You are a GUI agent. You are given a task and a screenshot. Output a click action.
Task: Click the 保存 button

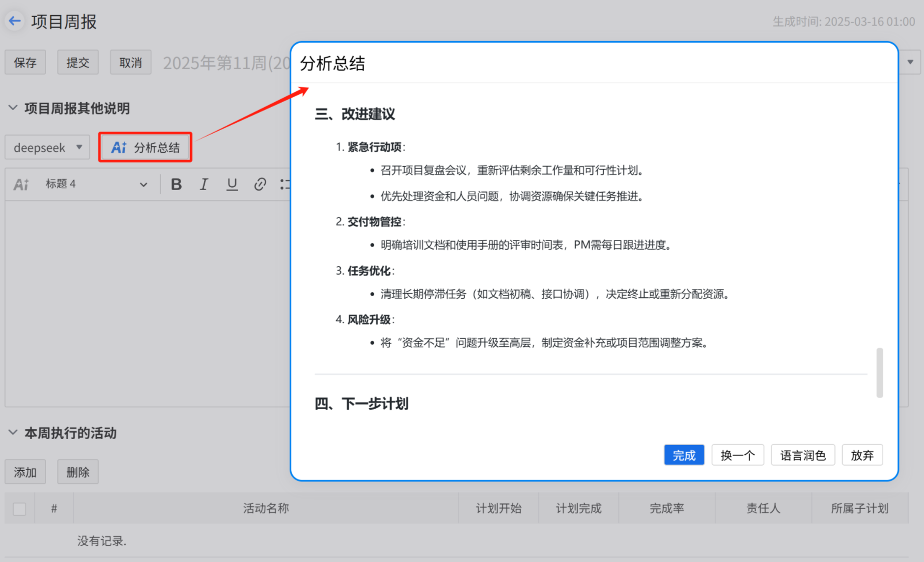click(25, 62)
